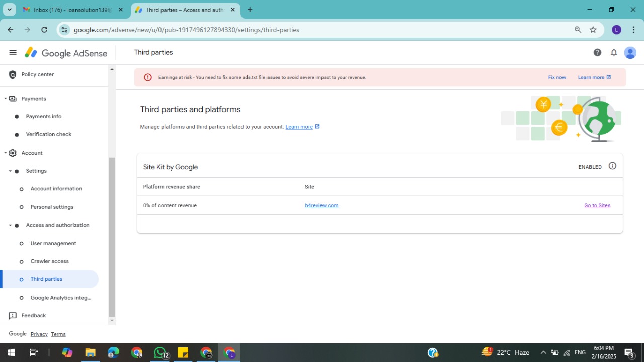Reload the AdSense page
The width and height of the screenshot is (644, 362).
click(44, 30)
